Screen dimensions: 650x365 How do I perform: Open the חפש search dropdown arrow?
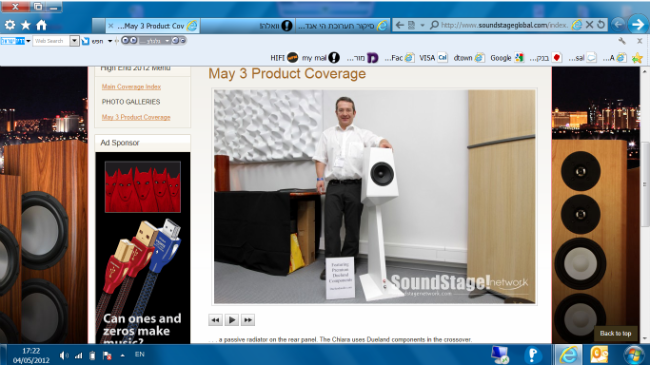110,41
